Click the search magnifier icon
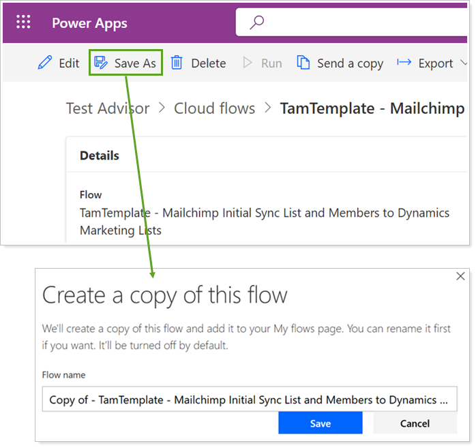The image size is (476, 448). tap(257, 23)
